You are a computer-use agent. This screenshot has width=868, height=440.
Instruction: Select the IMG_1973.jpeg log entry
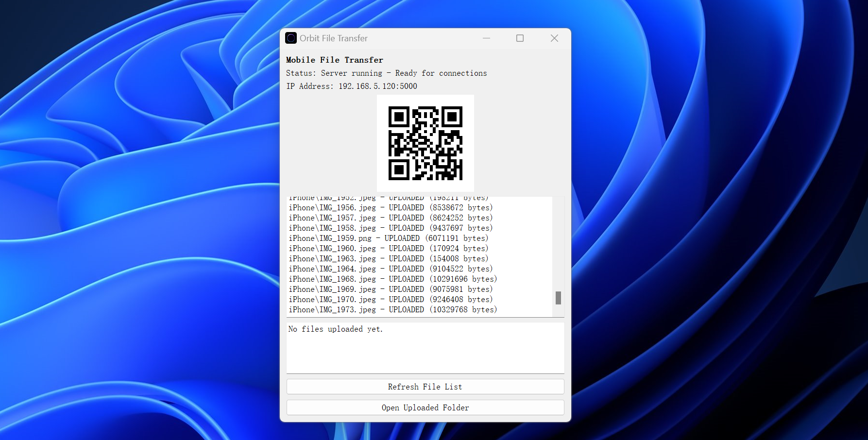[x=393, y=310]
